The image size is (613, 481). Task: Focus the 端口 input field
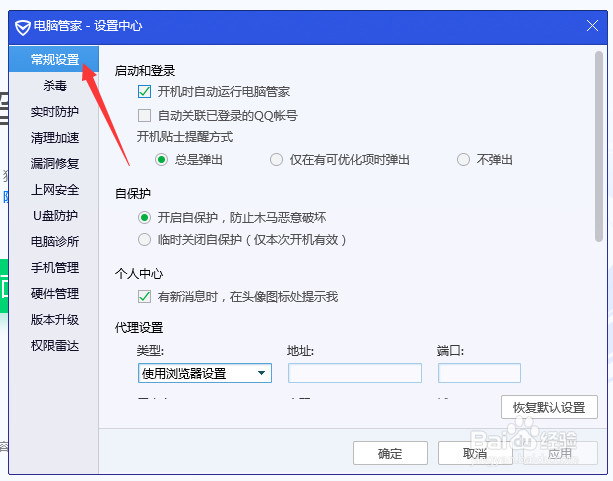(479, 373)
